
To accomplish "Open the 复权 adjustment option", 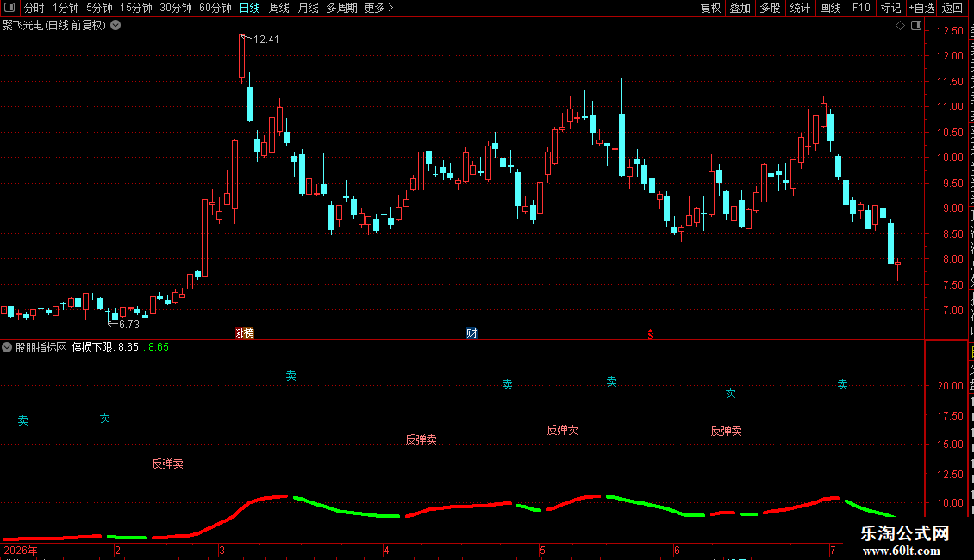I will [710, 8].
